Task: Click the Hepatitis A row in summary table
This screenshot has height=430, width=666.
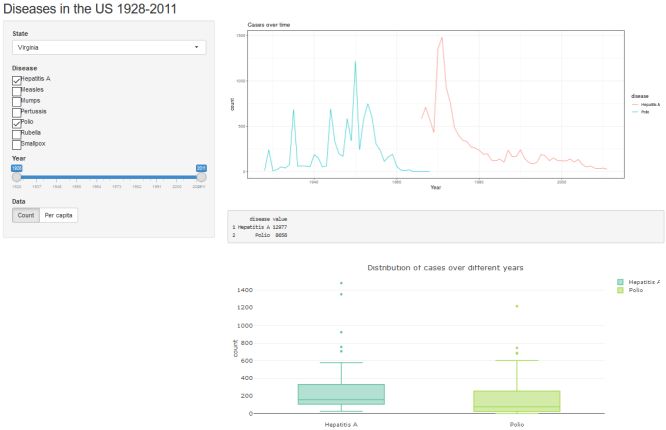Action: 260,227
